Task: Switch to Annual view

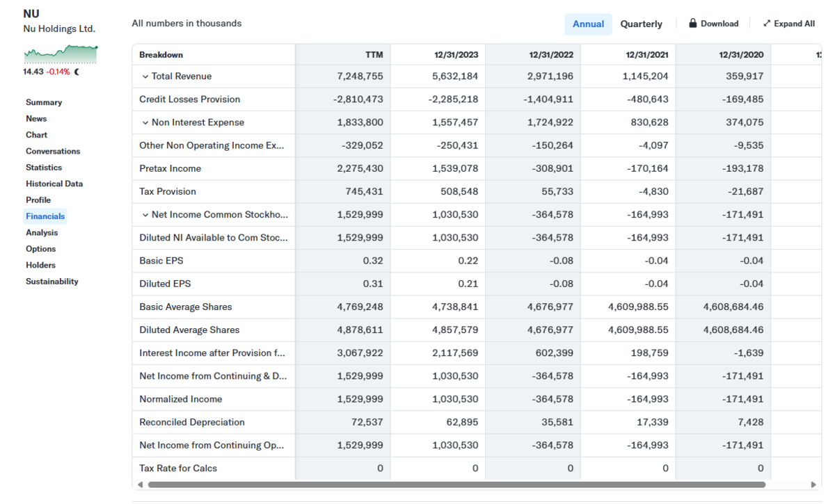Action: 588,24
